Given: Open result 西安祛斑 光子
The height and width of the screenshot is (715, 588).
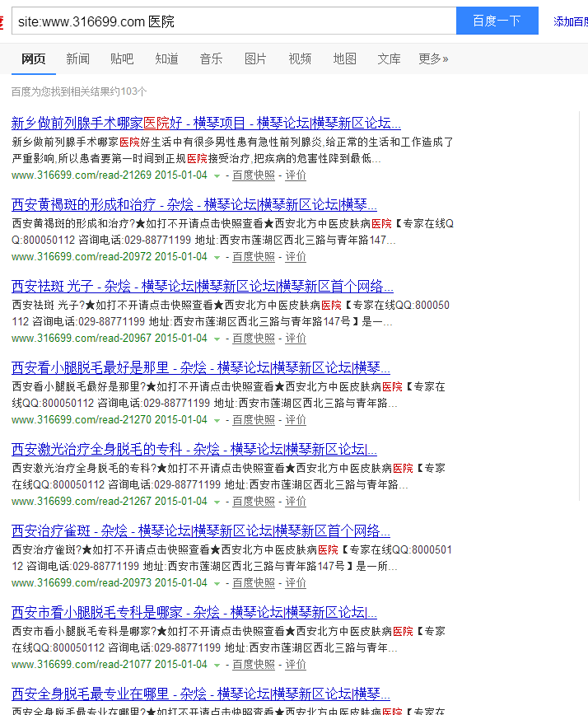Looking at the screenshot, I should point(203,287).
